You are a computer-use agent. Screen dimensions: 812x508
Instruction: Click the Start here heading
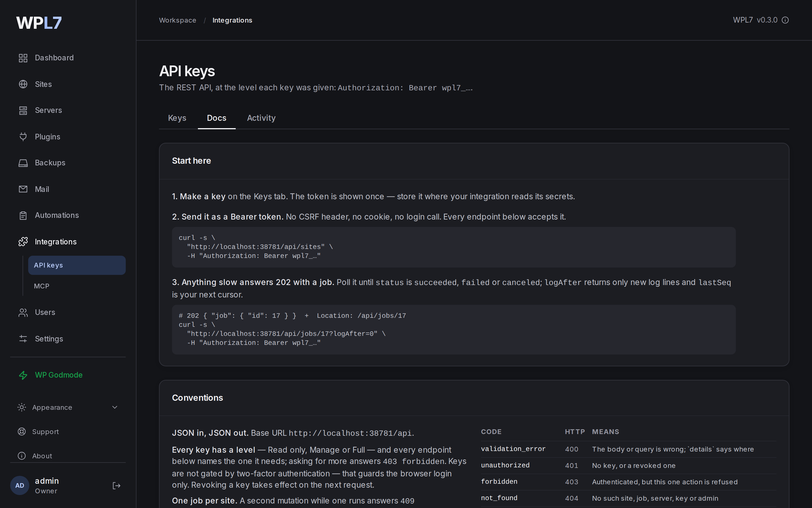[191, 161]
